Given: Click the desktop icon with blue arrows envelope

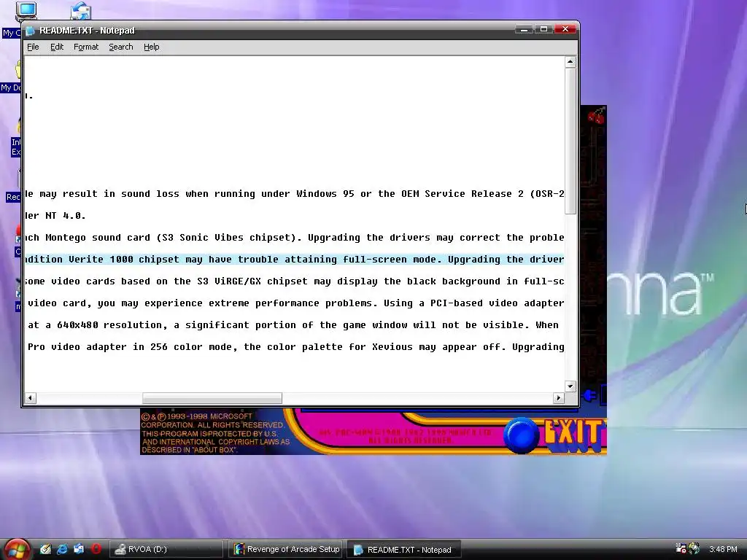Looking at the screenshot, I should [x=80, y=10].
